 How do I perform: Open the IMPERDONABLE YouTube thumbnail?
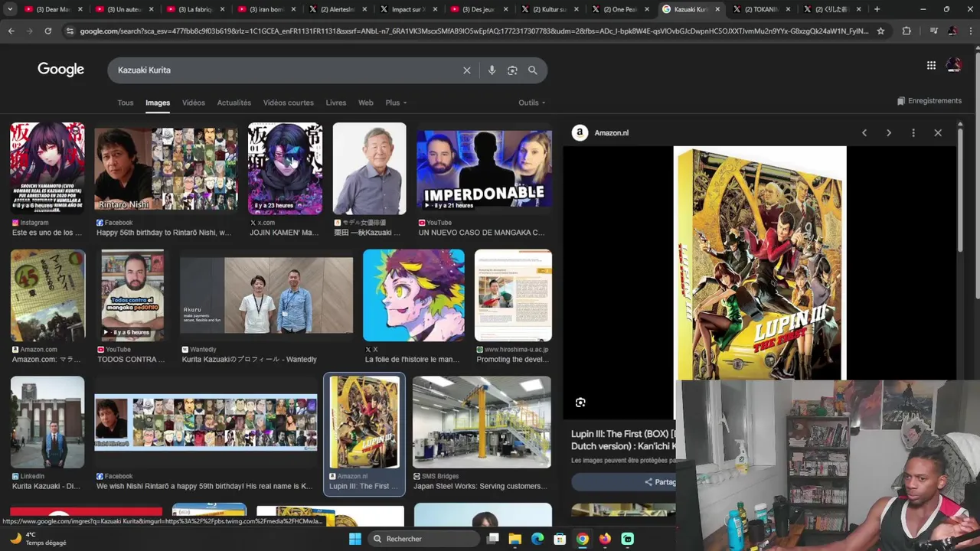[x=484, y=170]
